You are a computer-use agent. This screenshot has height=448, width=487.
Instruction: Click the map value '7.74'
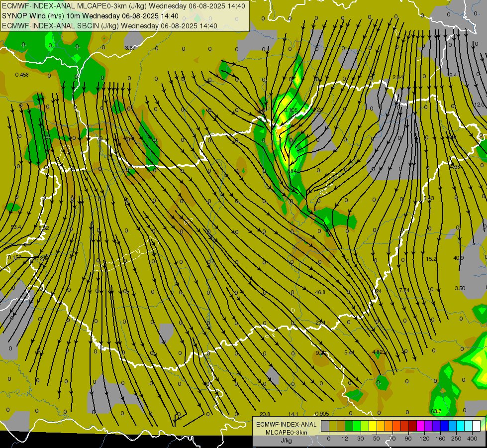coord(404,290)
